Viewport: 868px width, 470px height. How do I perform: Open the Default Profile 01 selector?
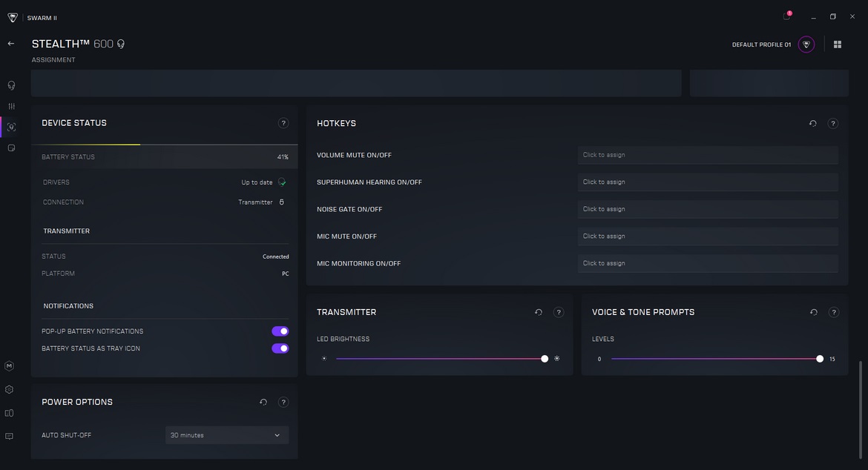tap(761, 44)
